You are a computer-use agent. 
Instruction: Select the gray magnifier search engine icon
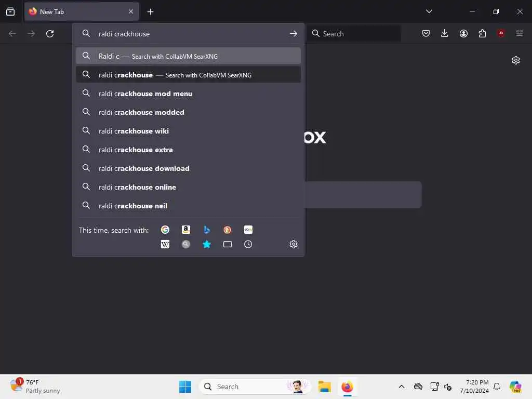(x=185, y=244)
